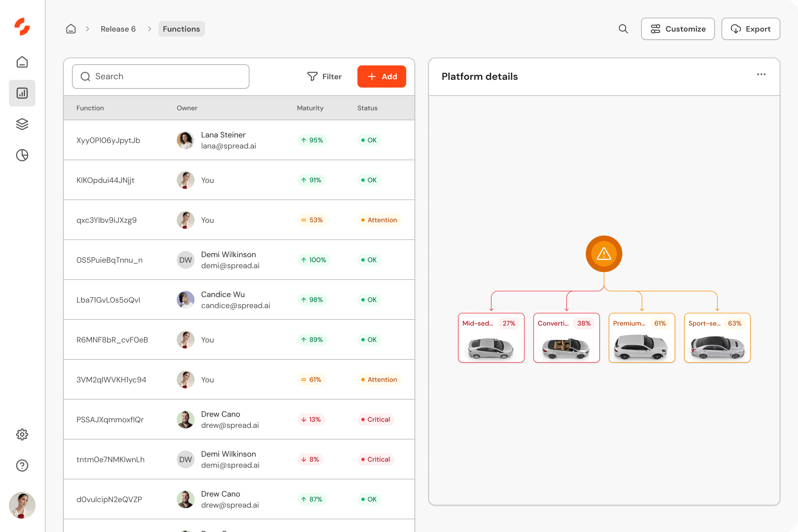798x532 pixels.
Task: Select the layers/stack icon in sidebar
Action: tap(21, 124)
